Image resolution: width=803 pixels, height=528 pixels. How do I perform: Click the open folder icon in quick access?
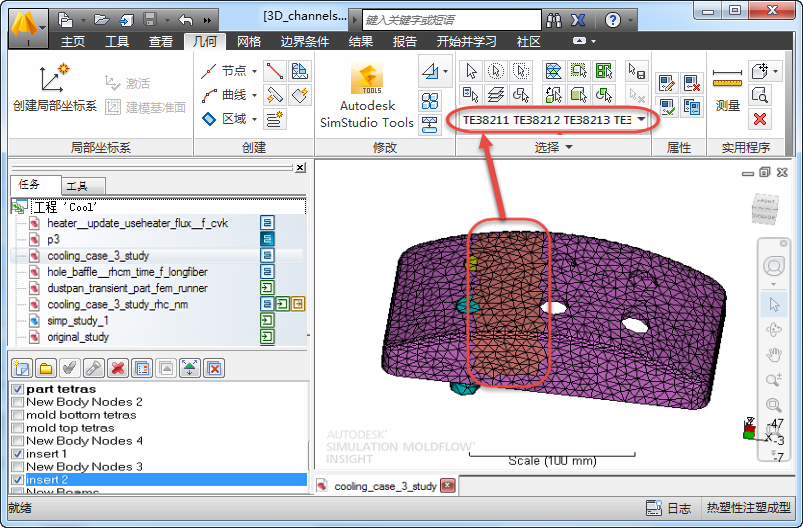[102, 20]
